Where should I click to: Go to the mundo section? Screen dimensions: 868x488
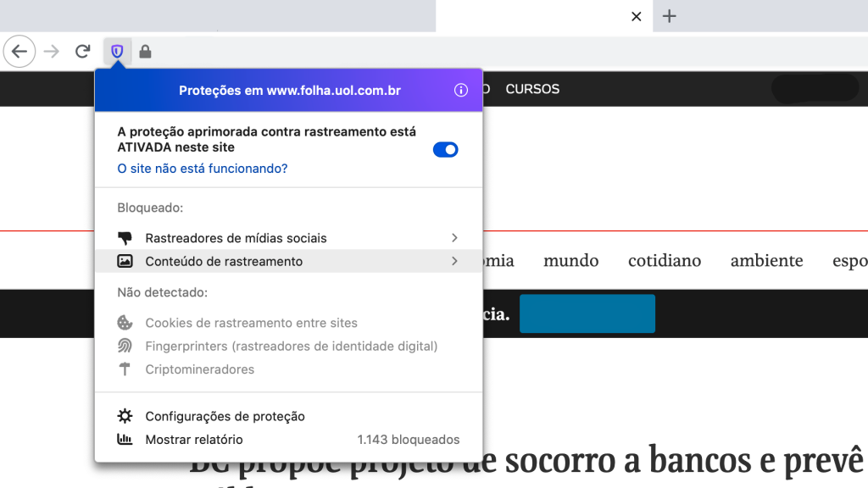570,261
